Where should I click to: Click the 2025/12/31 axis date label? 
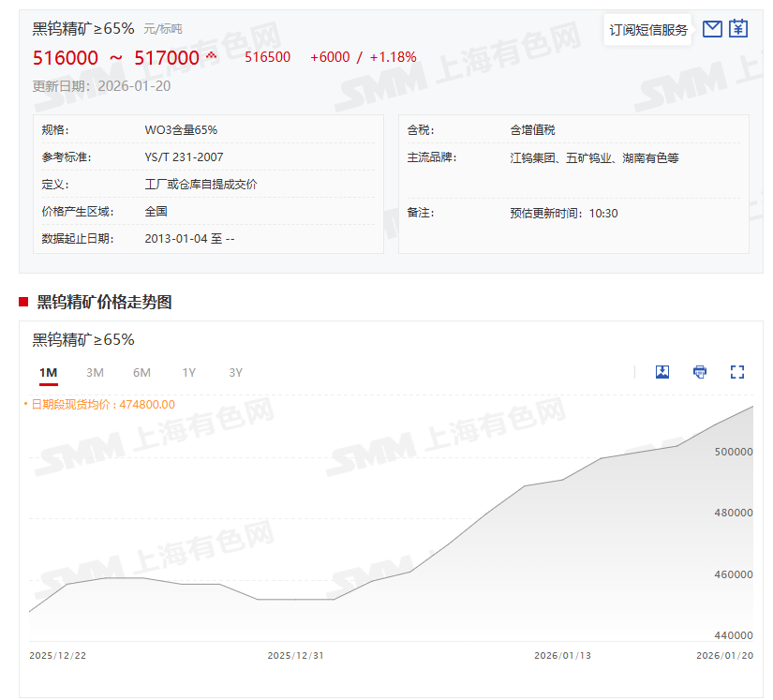tap(296, 656)
